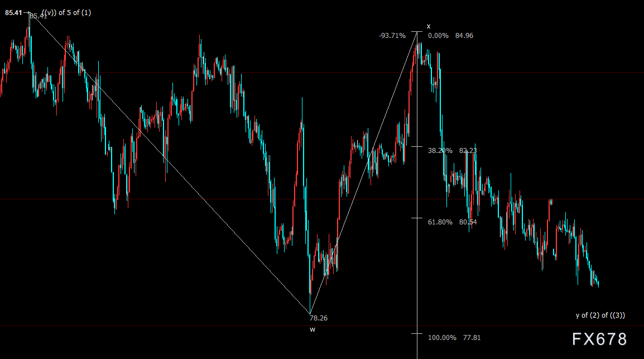Click the 'y of (2) of ((3))' label
This screenshot has height=359, width=644.
600,315
